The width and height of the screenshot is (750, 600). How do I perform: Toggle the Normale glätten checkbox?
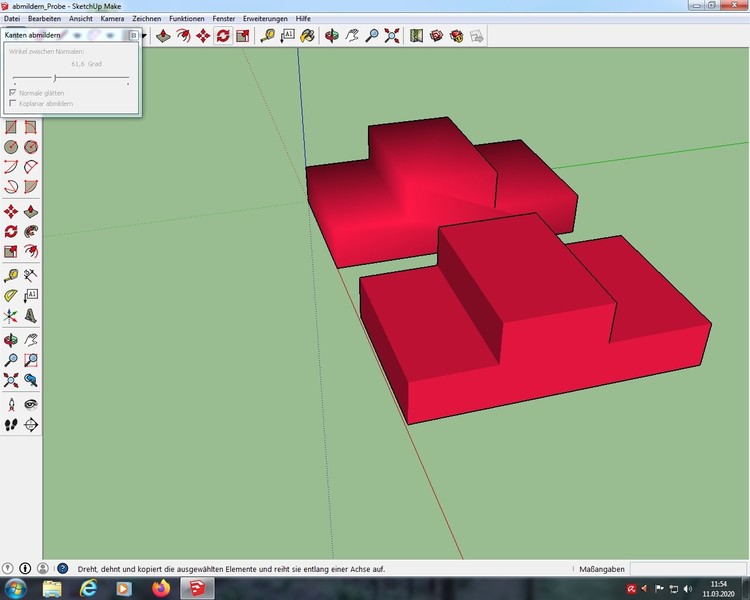point(13,92)
